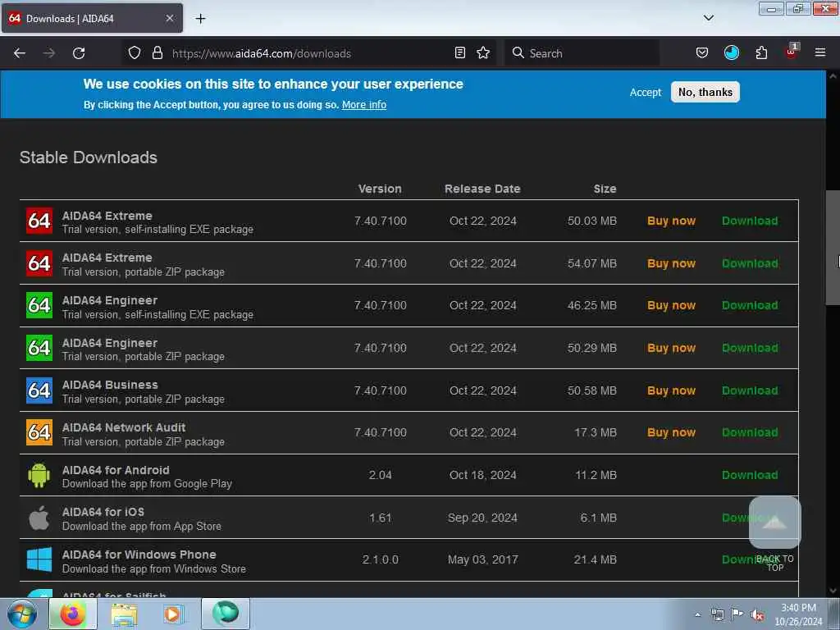Show hidden tray icons arrow
Viewport: 840px width, 630px height.
(697, 615)
